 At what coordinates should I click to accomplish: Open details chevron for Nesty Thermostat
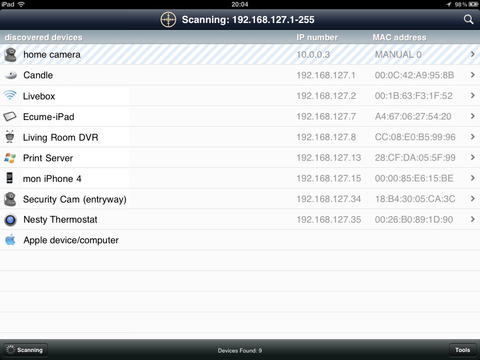point(472,219)
